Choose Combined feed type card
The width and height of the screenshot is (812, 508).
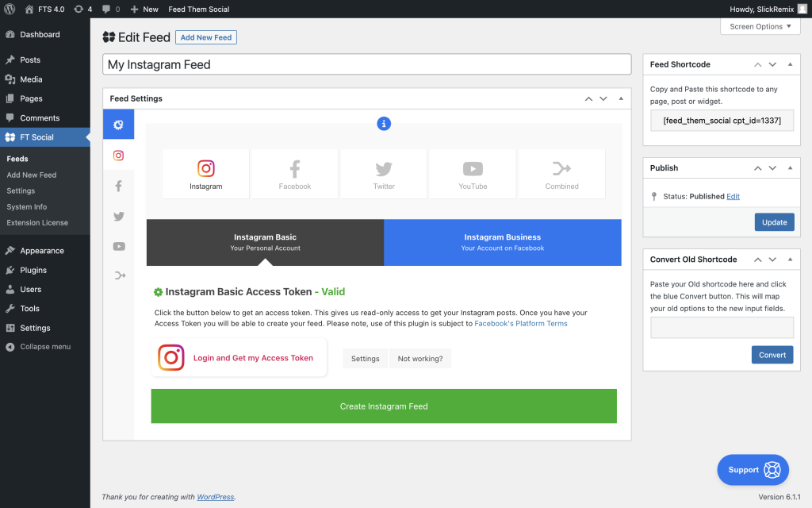tap(562, 174)
